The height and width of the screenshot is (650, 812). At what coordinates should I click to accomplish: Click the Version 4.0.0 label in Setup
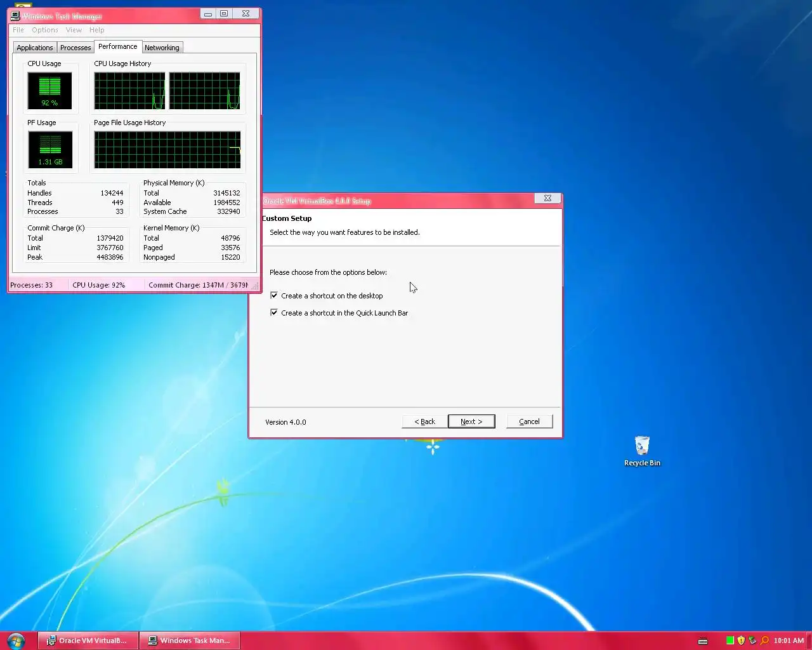coord(285,422)
